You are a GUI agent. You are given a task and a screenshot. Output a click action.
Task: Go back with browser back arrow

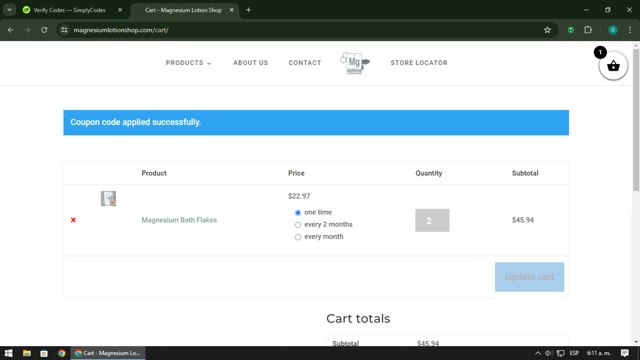point(11,30)
